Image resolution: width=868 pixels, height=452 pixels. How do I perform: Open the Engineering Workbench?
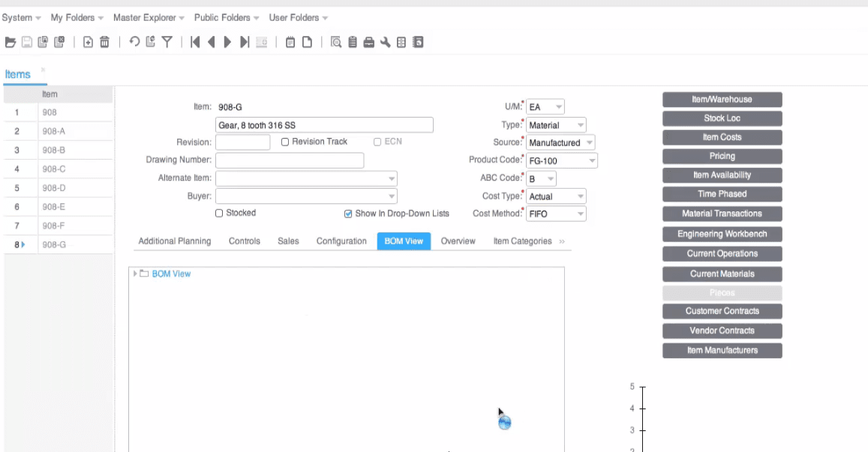[722, 233]
